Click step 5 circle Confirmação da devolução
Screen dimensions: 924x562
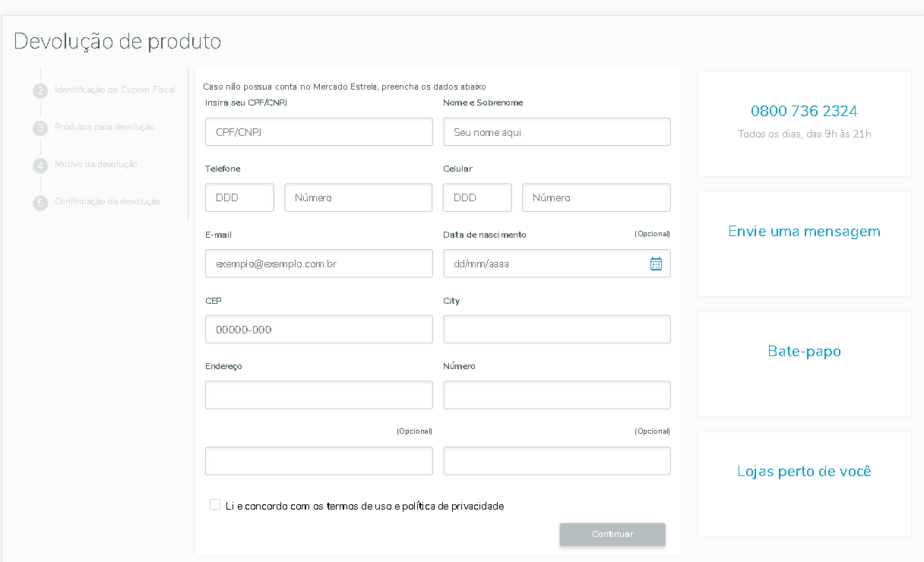(x=40, y=202)
